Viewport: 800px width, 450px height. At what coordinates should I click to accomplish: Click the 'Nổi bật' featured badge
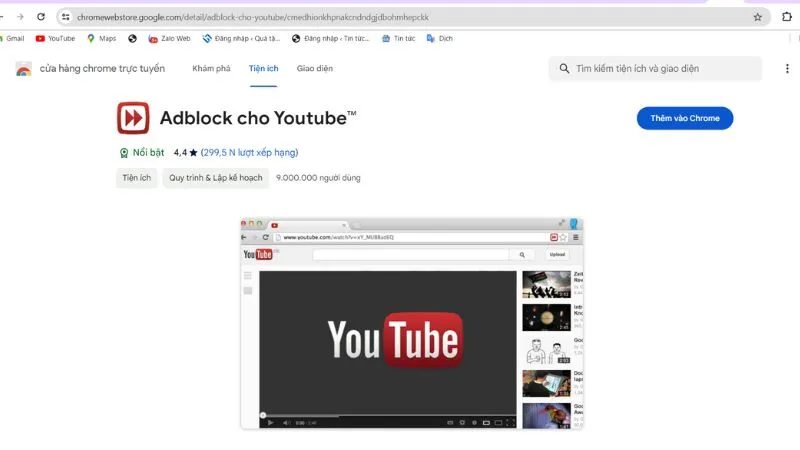pos(142,153)
